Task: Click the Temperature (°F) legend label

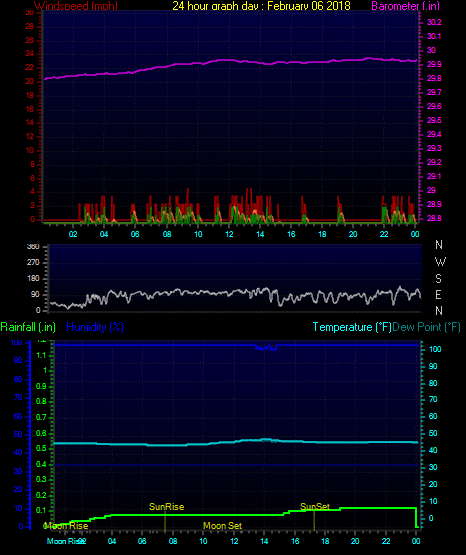Action: 352,327
